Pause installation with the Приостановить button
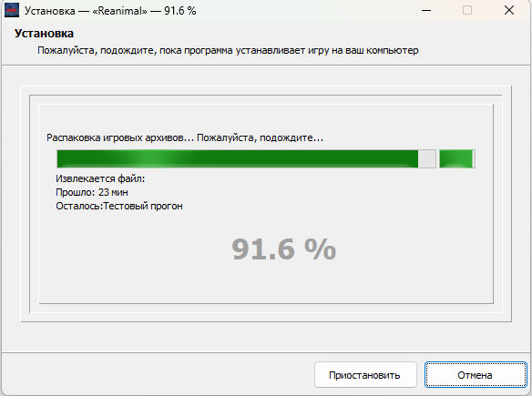The width and height of the screenshot is (532, 396). click(x=365, y=375)
